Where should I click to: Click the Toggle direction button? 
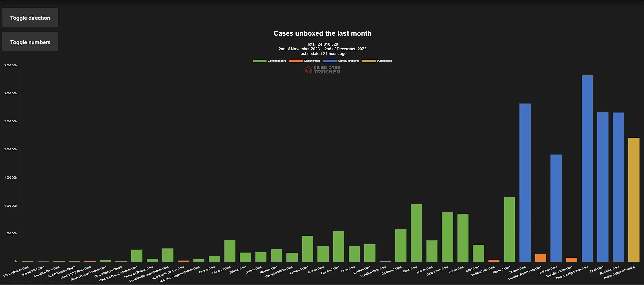(x=30, y=18)
